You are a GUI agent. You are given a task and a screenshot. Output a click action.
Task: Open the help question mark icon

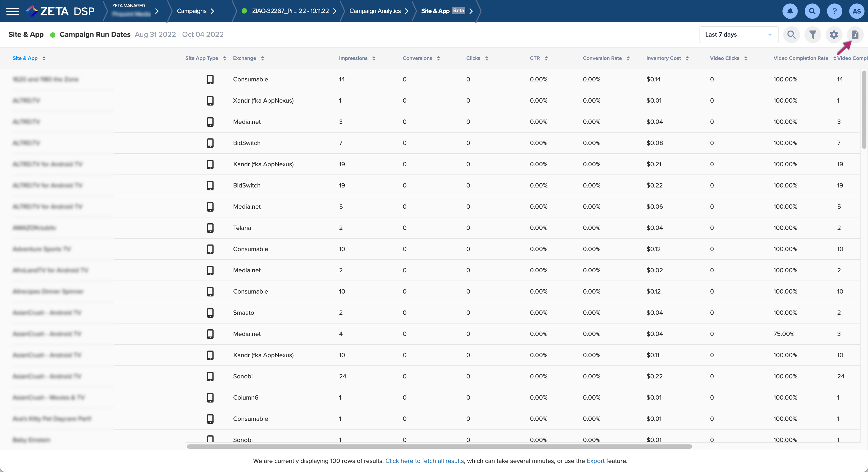[834, 11]
